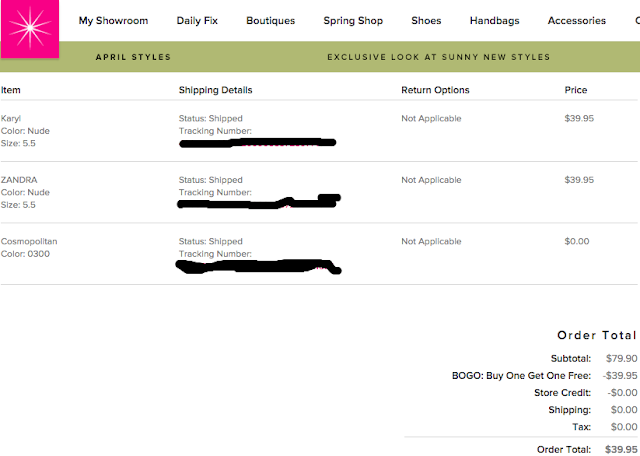Select the Cosmopolitan item name
Screen dimensions: 640x456
[29, 241]
